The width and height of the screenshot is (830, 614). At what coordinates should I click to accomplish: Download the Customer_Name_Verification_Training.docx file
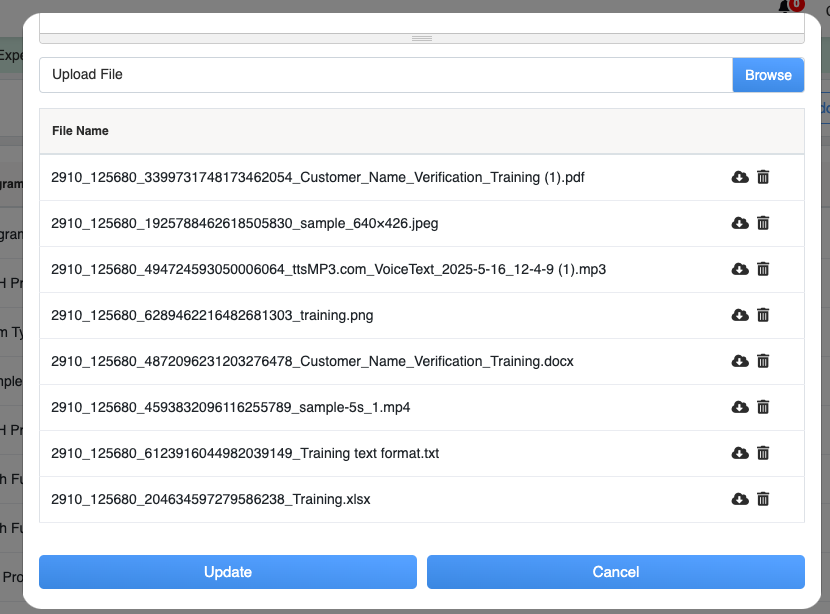coord(740,361)
